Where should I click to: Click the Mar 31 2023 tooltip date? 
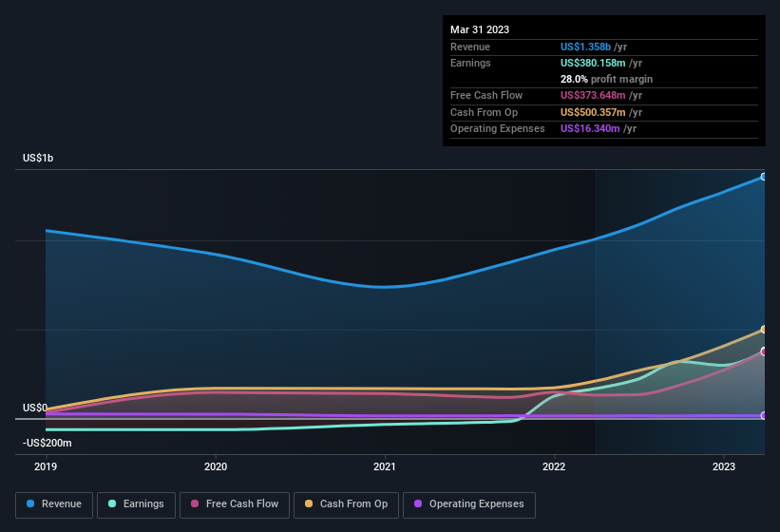point(480,29)
